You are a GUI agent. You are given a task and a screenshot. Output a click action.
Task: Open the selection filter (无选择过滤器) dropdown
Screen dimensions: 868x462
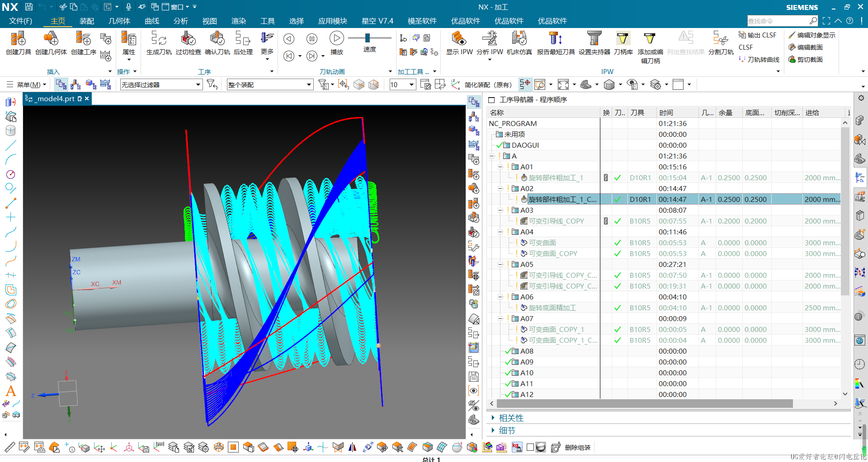(x=161, y=84)
